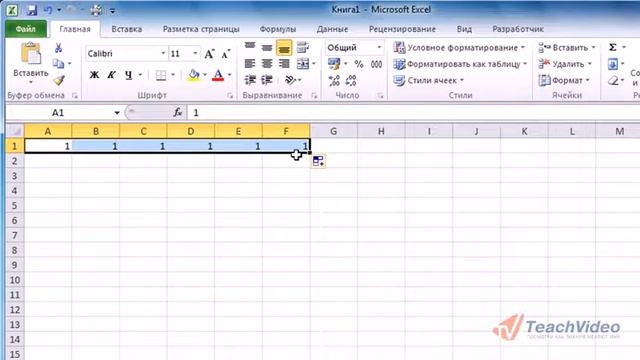The width and height of the screenshot is (640, 360).
Task: Open the underline style dropdown arrow
Action: [140, 75]
